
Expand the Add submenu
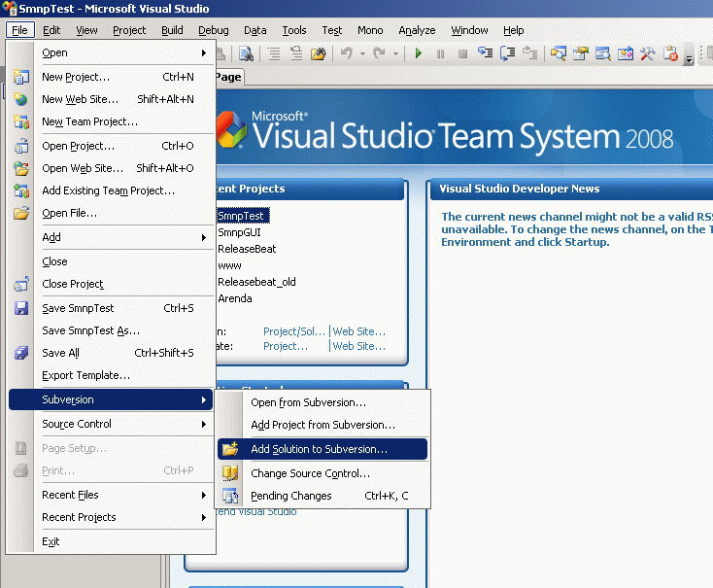click(204, 237)
